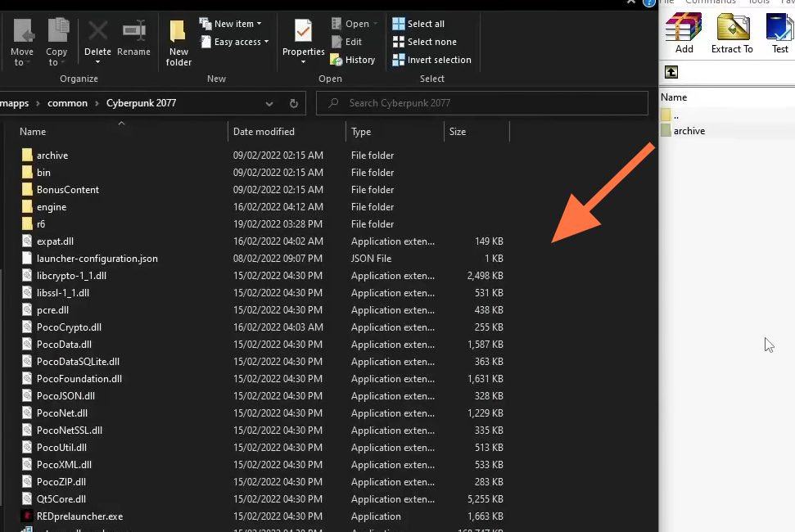Click the Move to ribbon icon
Image resolution: width=795 pixels, height=532 pixels.
coord(23,31)
